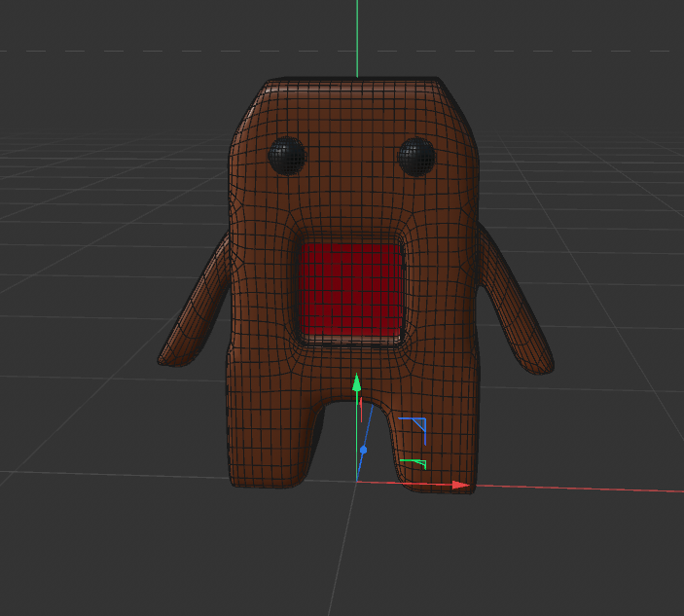Click the blue corner plane handle of the gizmo
684x616 pixels.
point(413,431)
